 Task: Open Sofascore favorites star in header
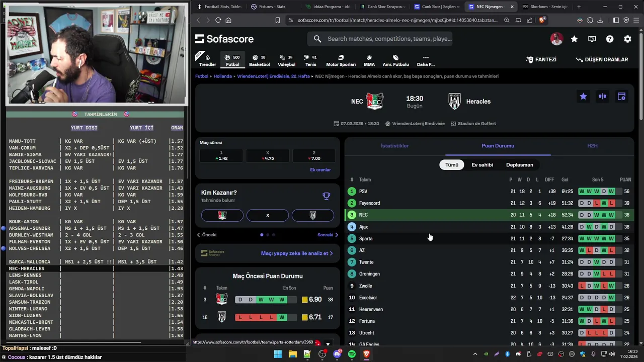point(574,39)
